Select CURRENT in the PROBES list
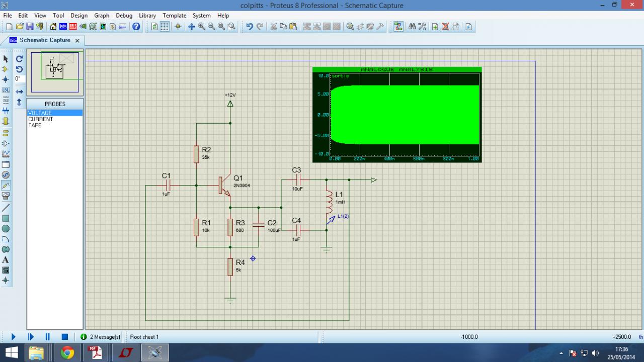The width and height of the screenshot is (644, 362). coord(54,119)
